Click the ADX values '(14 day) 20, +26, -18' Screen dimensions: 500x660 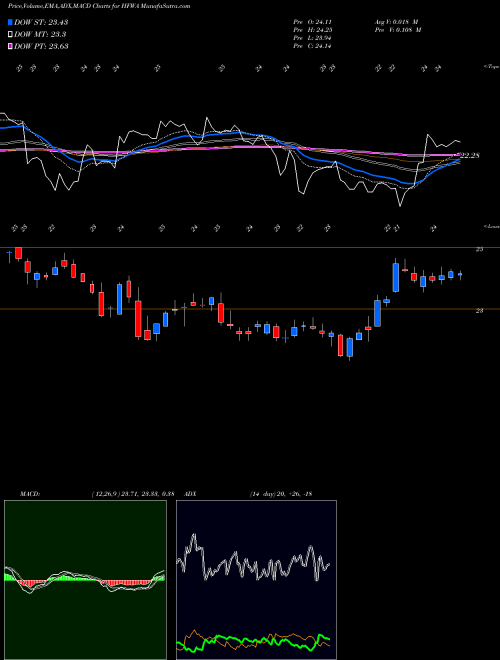click(x=281, y=494)
